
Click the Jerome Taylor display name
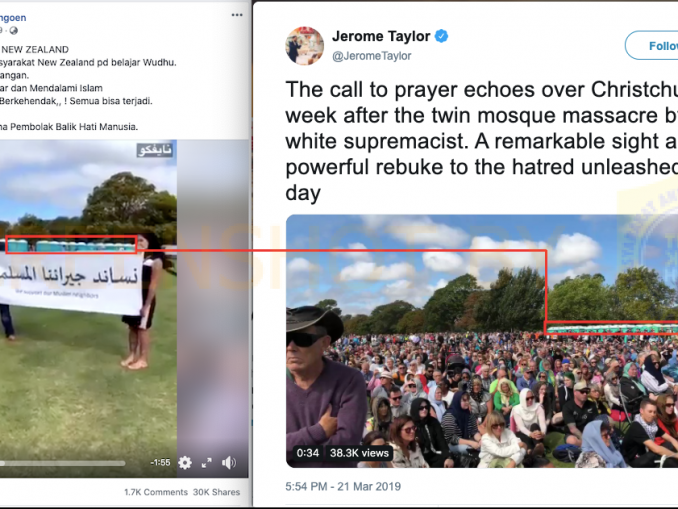[381, 36]
